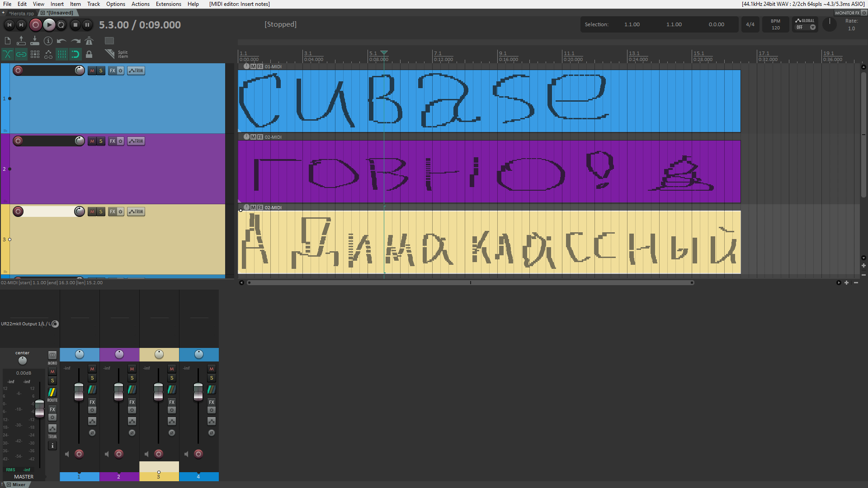Open routing for mixer channel 1
The height and width of the screenshot is (488, 868).
point(92,389)
